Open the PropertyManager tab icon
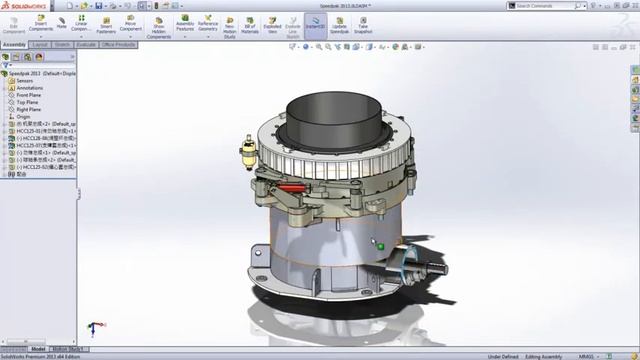The width and height of the screenshot is (640, 360). (16, 57)
